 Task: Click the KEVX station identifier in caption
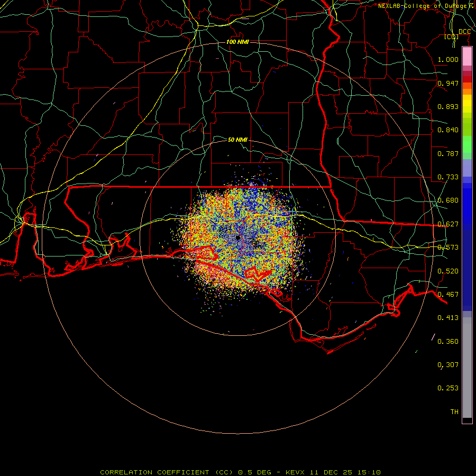pyautogui.click(x=295, y=472)
